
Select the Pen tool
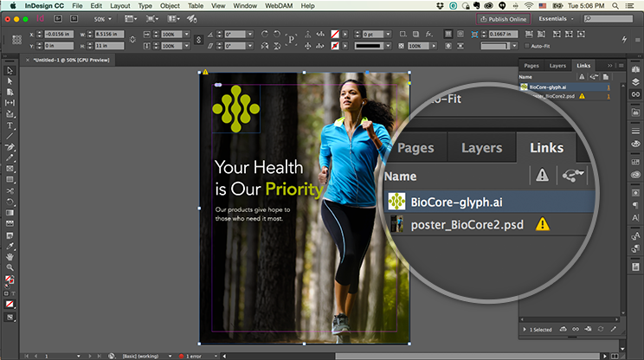pyautogui.click(x=10, y=147)
